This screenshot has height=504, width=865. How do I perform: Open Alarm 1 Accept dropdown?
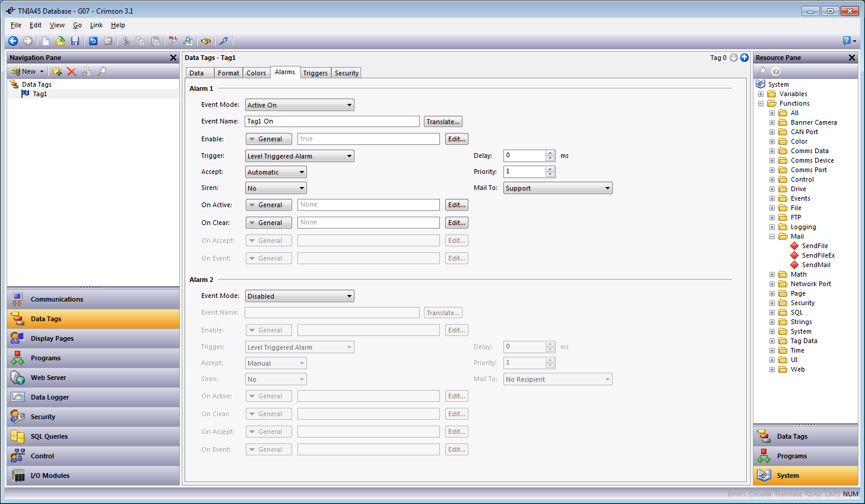pos(276,172)
